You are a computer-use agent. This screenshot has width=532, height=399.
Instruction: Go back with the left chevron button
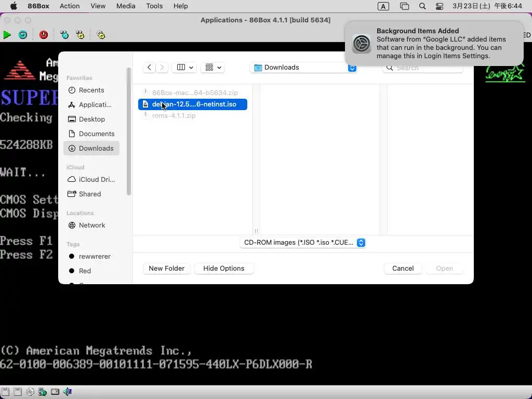149,67
